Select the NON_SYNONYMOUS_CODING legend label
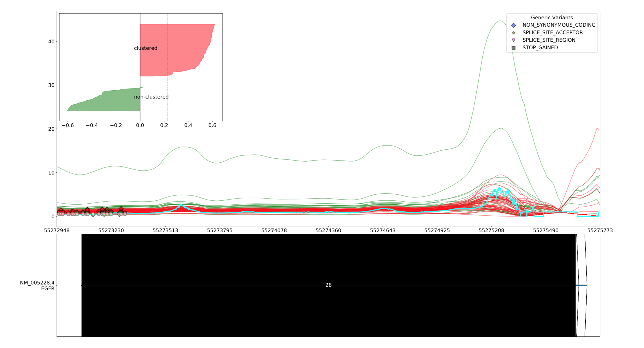 click(559, 25)
